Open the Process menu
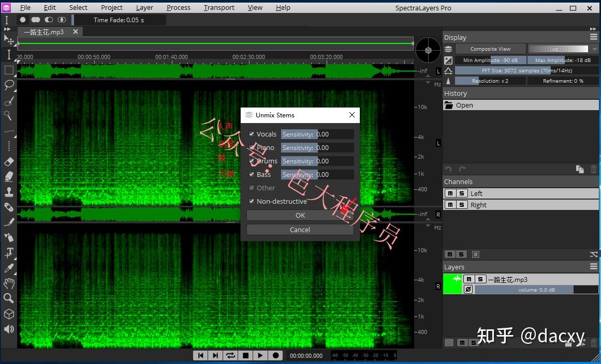 (x=178, y=8)
